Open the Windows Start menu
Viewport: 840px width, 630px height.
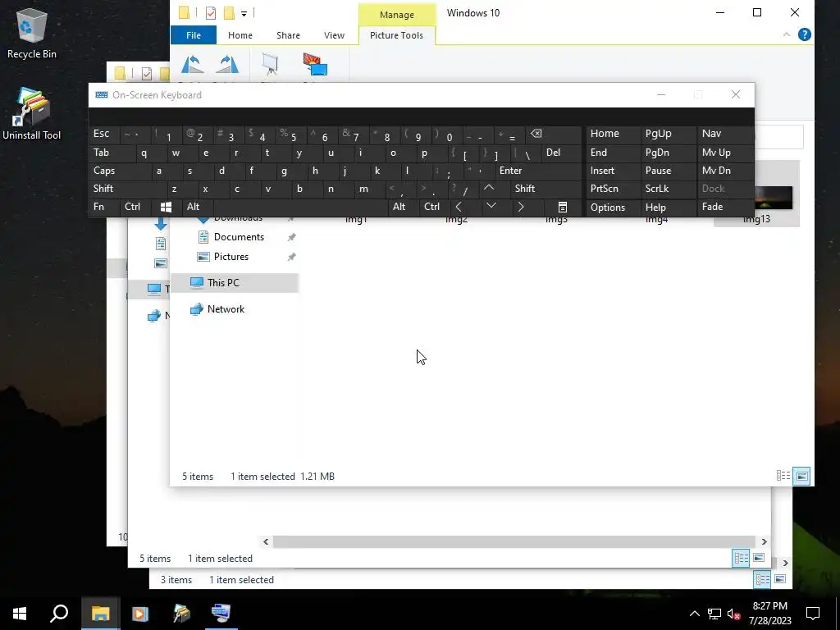[x=20, y=614]
